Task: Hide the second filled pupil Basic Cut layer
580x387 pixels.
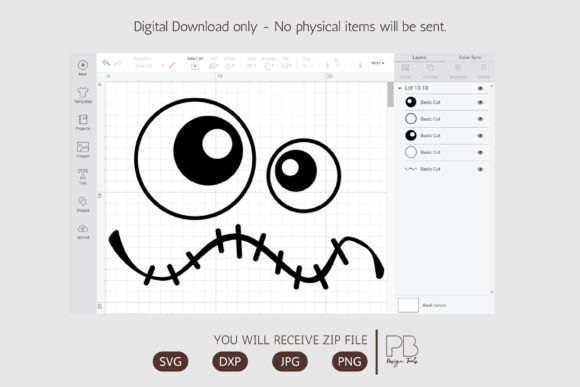Action: (480, 136)
